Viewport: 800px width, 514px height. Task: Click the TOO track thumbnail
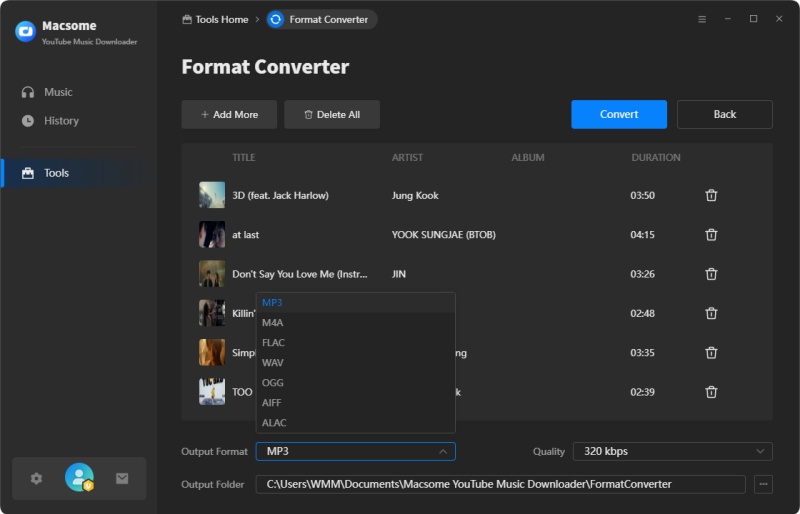(212, 391)
